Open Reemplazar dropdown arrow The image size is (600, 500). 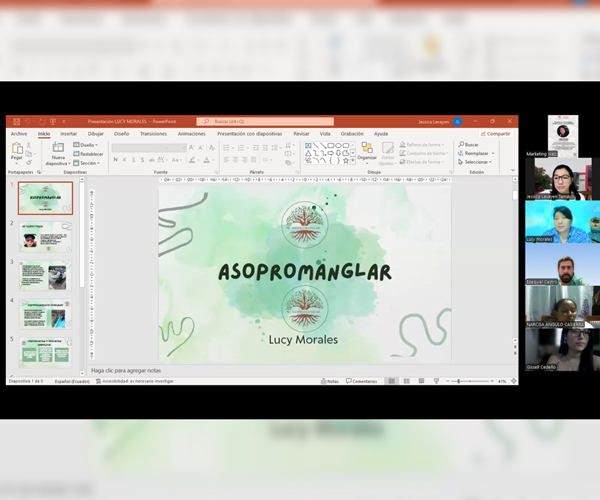tap(493, 153)
